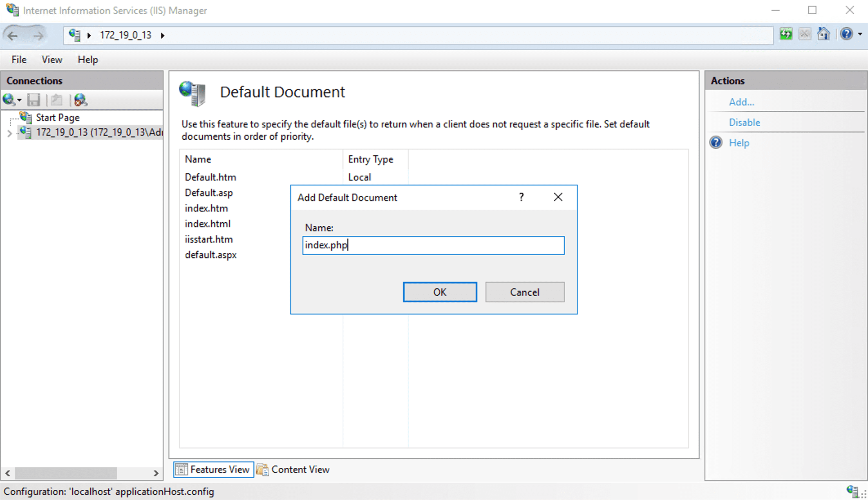Select iisstart.htm in document list
868x500 pixels.
pyautogui.click(x=209, y=239)
